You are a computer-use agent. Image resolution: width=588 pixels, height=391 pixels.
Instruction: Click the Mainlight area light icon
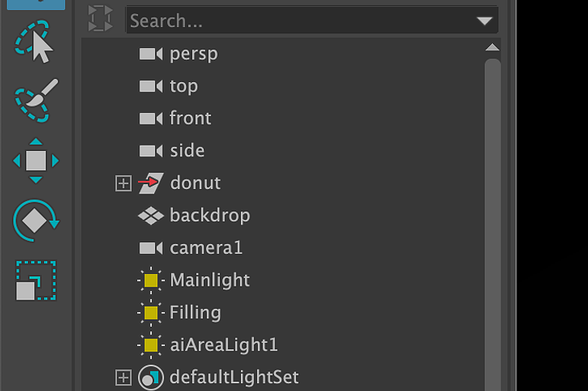[151, 280]
